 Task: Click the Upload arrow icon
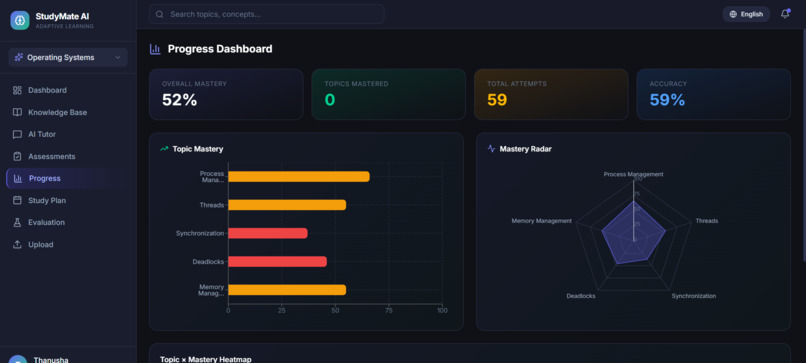(17, 245)
